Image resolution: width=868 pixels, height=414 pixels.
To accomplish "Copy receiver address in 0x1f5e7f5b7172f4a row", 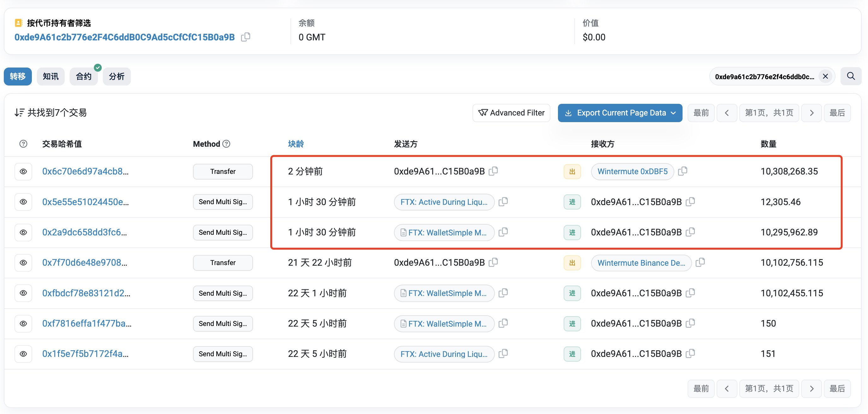I will (x=690, y=354).
